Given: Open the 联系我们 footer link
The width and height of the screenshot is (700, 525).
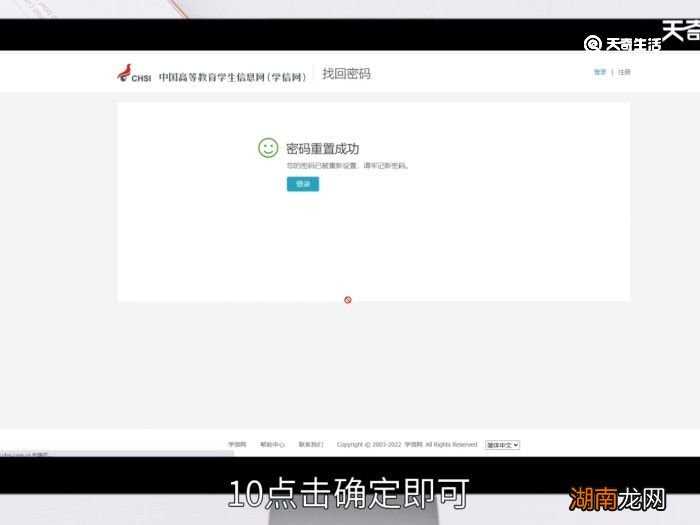Looking at the screenshot, I should pos(311,444).
